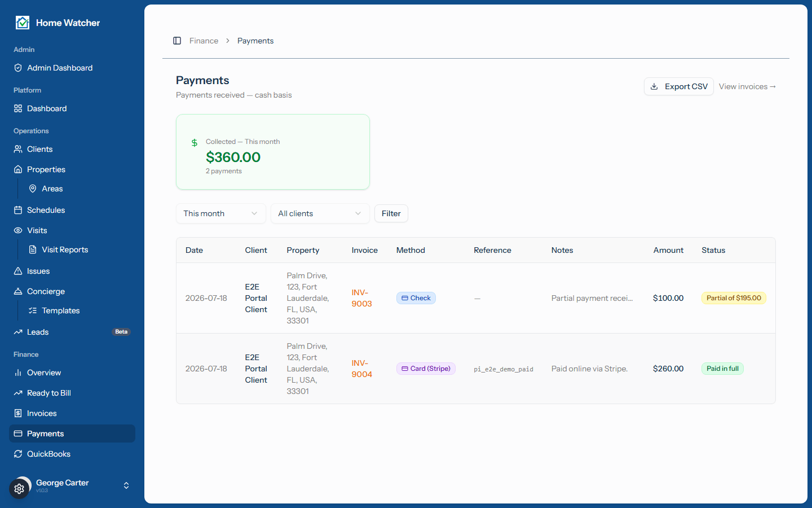812x508 pixels.
Task: Click the download icon in Export CSV
Action: pos(654,86)
